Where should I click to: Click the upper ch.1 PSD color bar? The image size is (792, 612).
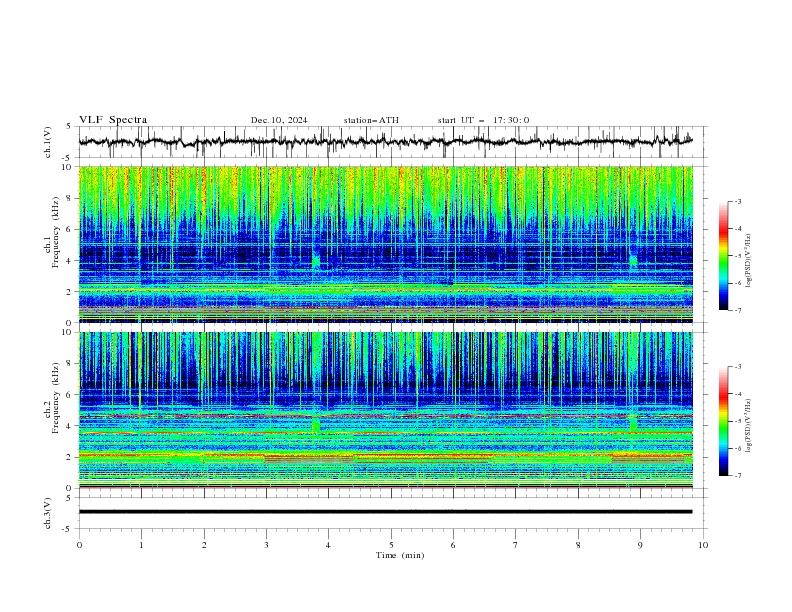pos(724,256)
